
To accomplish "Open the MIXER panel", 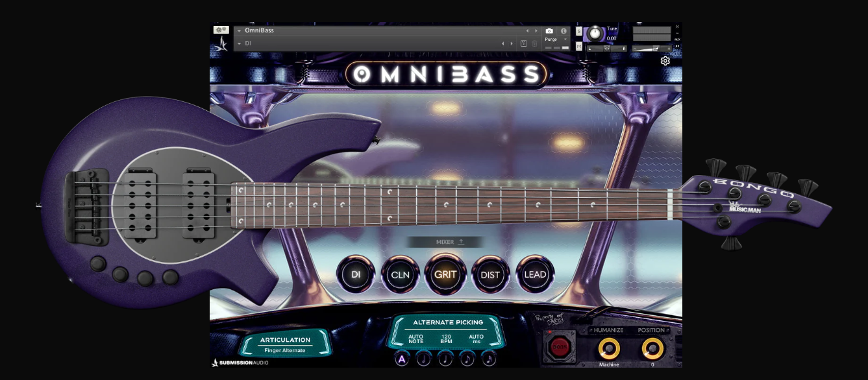I will point(445,242).
